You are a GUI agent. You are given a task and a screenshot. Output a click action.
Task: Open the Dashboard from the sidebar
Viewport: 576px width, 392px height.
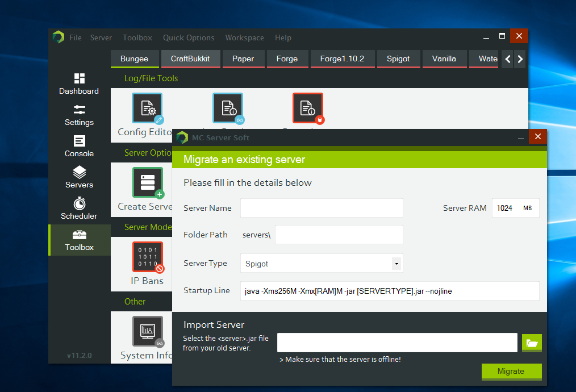[78, 84]
